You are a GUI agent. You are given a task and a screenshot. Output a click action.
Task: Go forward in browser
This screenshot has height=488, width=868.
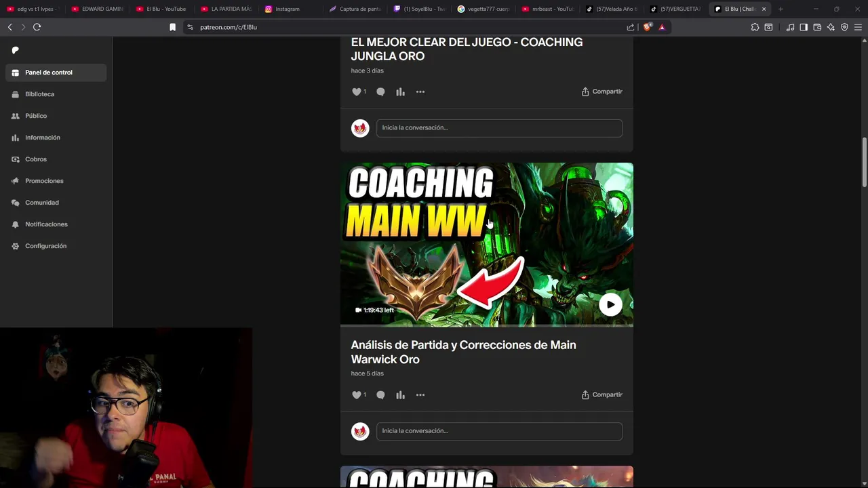pyautogui.click(x=23, y=27)
